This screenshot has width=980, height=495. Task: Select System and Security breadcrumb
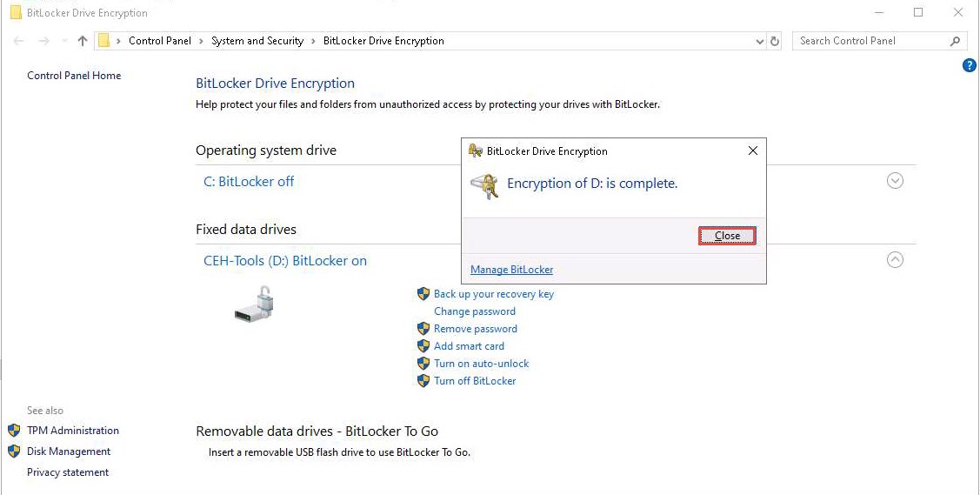pyautogui.click(x=257, y=41)
